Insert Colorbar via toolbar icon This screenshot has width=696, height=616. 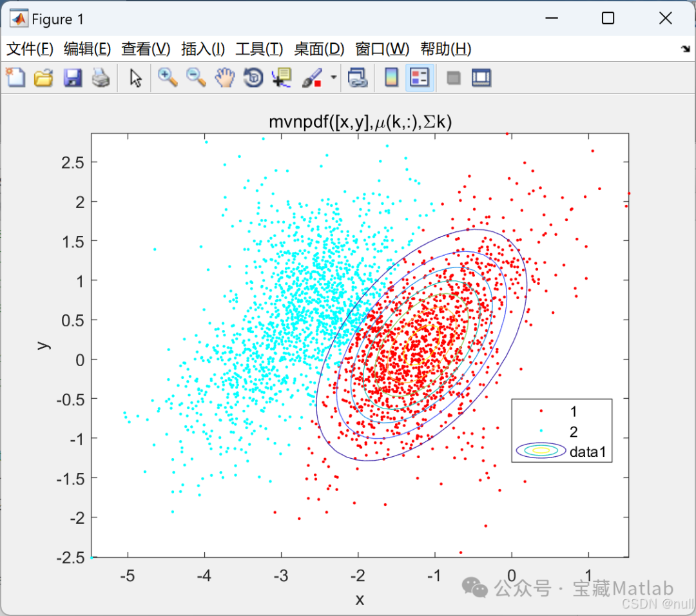click(391, 78)
